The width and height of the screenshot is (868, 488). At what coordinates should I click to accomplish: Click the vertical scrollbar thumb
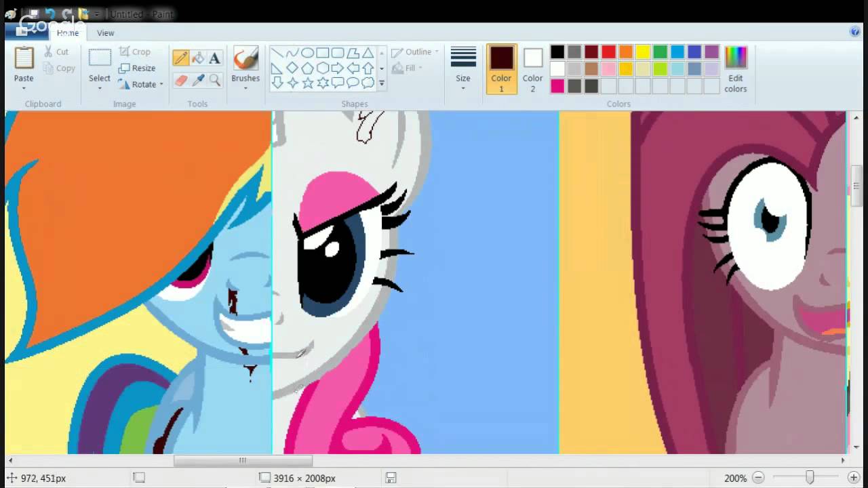pos(857,186)
